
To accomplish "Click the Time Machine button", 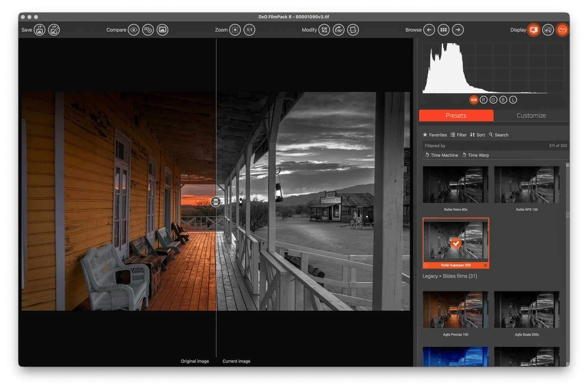I will 441,155.
